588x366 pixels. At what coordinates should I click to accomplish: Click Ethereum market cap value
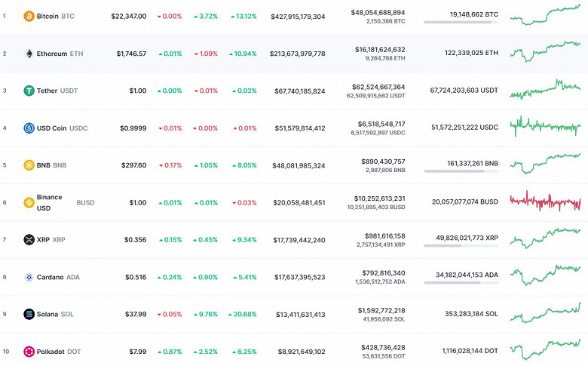pyautogui.click(x=298, y=54)
